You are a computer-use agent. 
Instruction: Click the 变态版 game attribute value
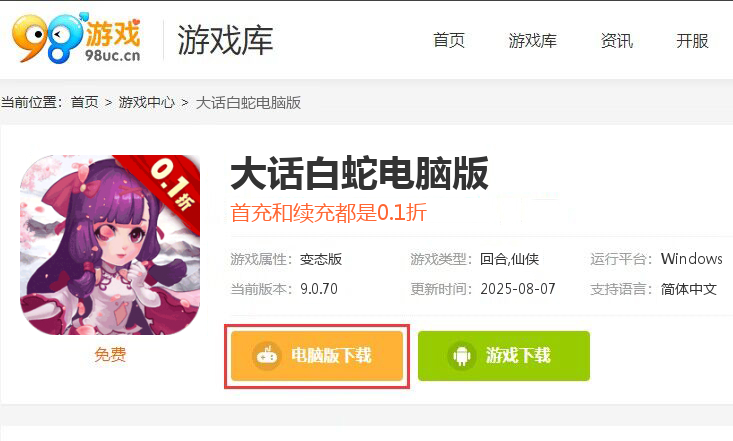[321, 259]
